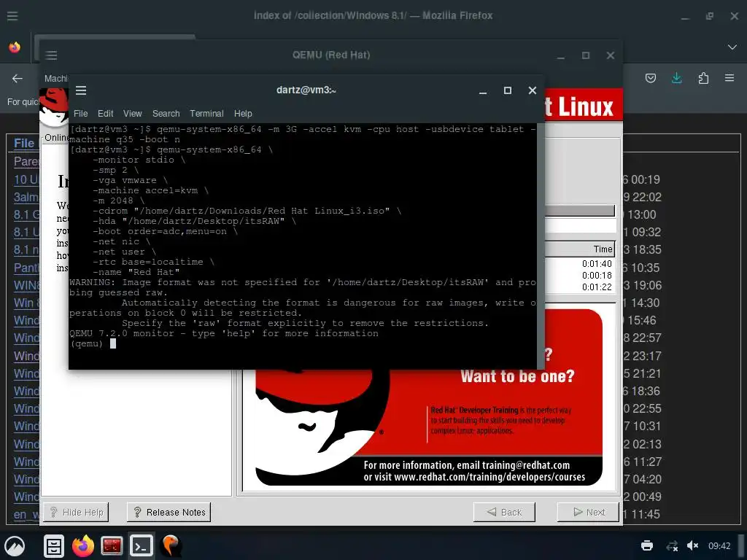Maximize the terminal window
The width and height of the screenshot is (747, 560).
pyautogui.click(x=508, y=90)
